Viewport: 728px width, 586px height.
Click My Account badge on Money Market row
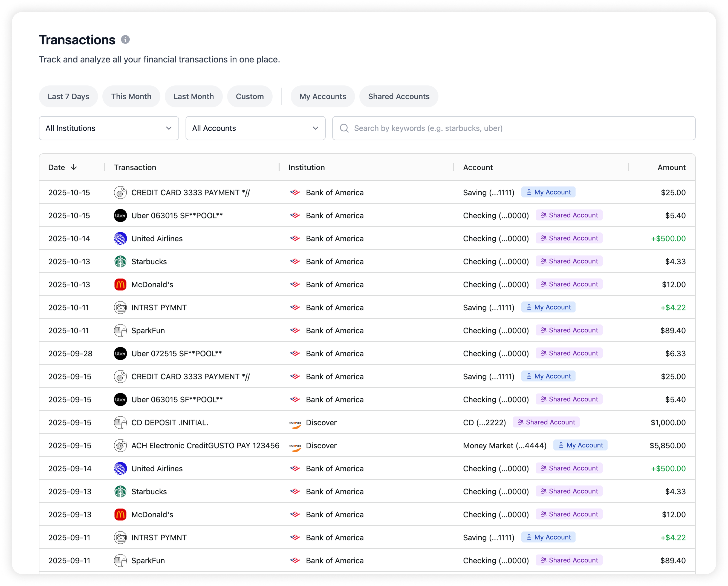pos(580,445)
